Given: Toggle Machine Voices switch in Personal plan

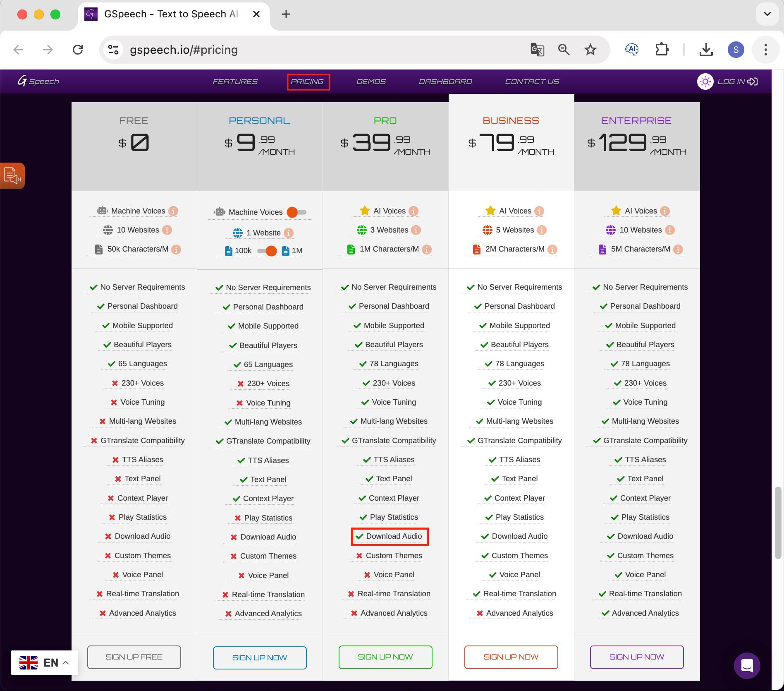Looking at the screenshot, I should pos(296,212).
